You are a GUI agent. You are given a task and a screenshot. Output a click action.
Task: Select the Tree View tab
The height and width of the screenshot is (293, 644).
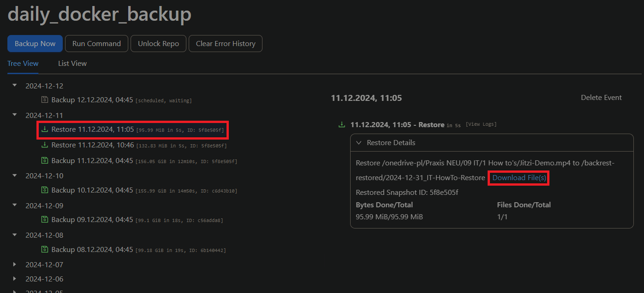pos(23,64)
